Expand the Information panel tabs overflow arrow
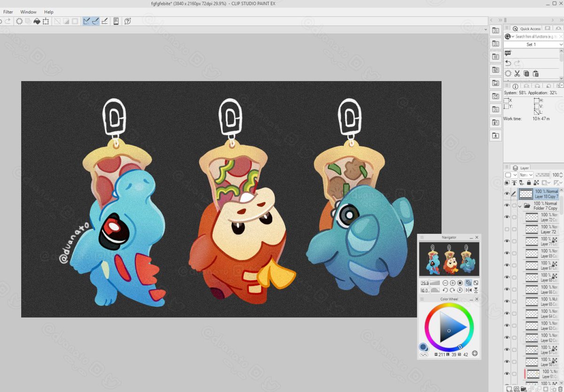The image size is (564, 392). point(562,86)
